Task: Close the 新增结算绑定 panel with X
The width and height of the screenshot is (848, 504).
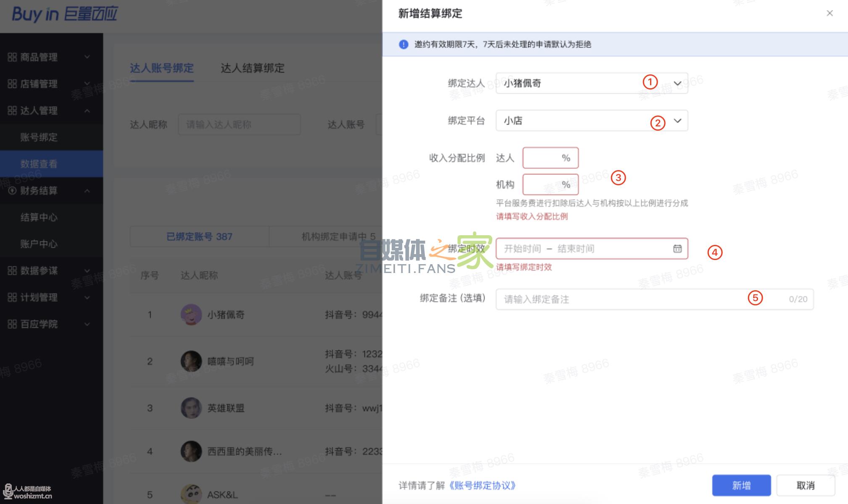Action: [830, 13]
